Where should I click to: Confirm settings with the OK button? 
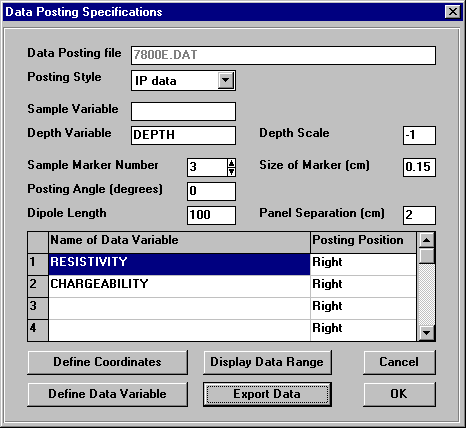coord(399,394)
